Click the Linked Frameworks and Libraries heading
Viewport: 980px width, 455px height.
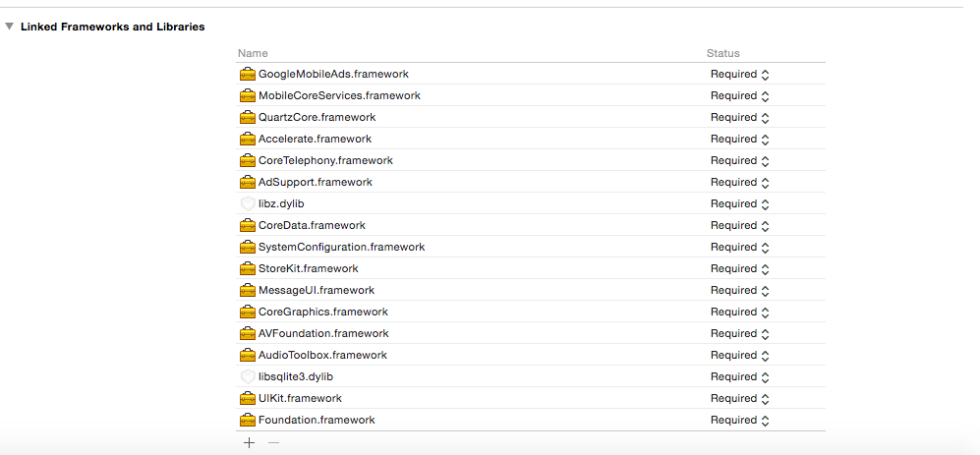(112, 27)
